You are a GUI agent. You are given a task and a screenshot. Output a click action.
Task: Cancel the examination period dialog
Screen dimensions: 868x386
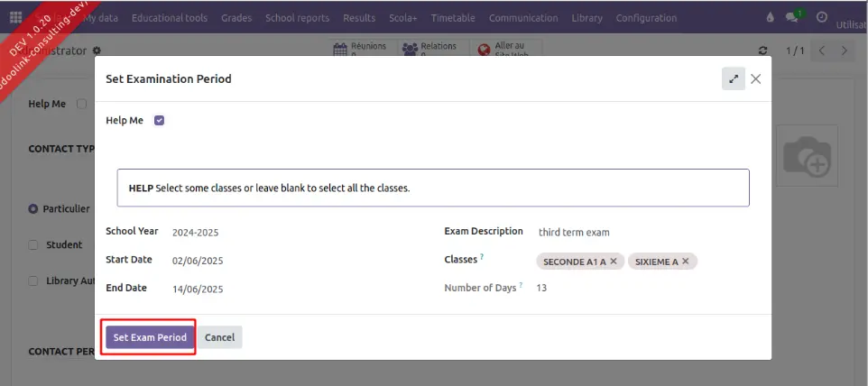[x=219, y=337]
